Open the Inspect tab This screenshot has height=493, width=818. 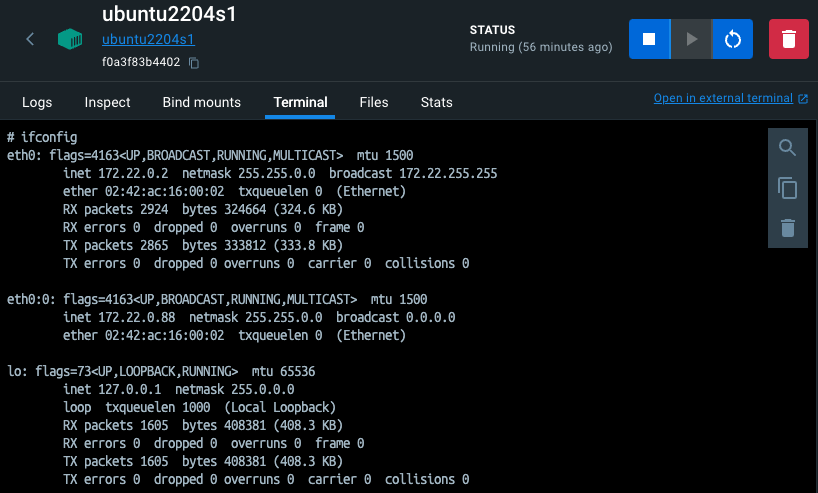tap(107, 102)
